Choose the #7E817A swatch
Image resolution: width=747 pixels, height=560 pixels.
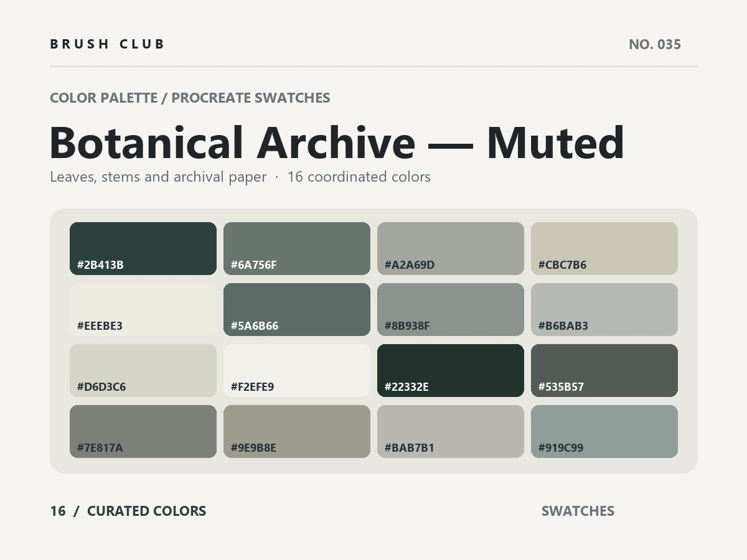(x=143, y=431)
